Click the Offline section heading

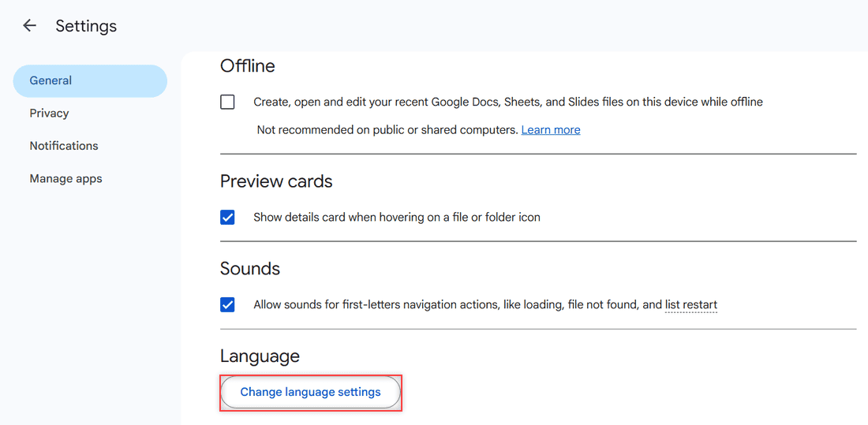click(248, 66)
